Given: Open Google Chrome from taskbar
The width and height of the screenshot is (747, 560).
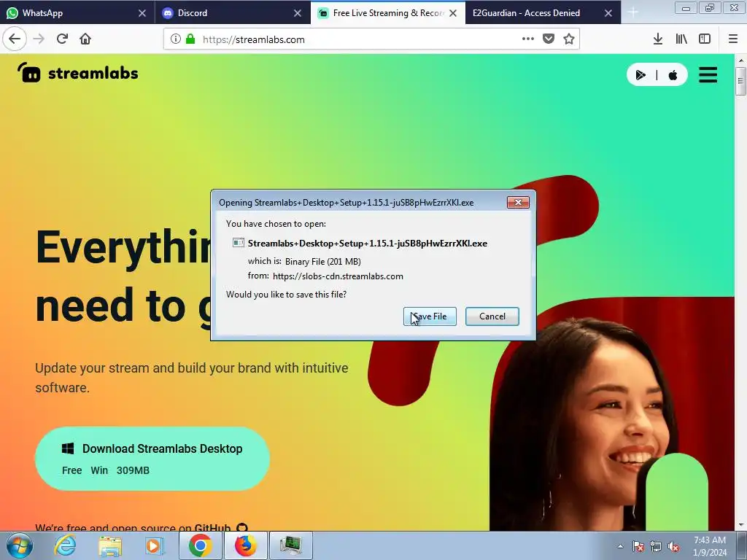Looking at the screenshot, I should 200,545.
